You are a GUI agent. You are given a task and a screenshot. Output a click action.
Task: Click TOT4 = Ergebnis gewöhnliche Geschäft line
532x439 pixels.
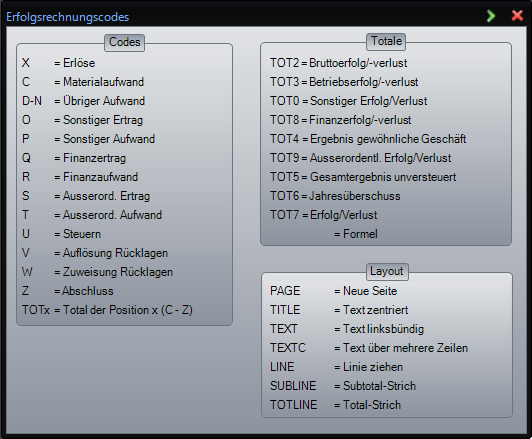368,139
